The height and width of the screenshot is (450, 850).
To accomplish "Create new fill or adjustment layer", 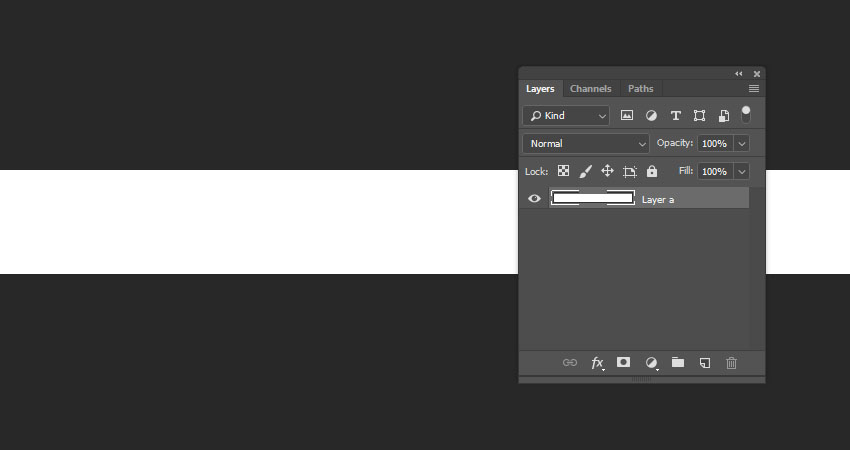I will pos(651,363).
